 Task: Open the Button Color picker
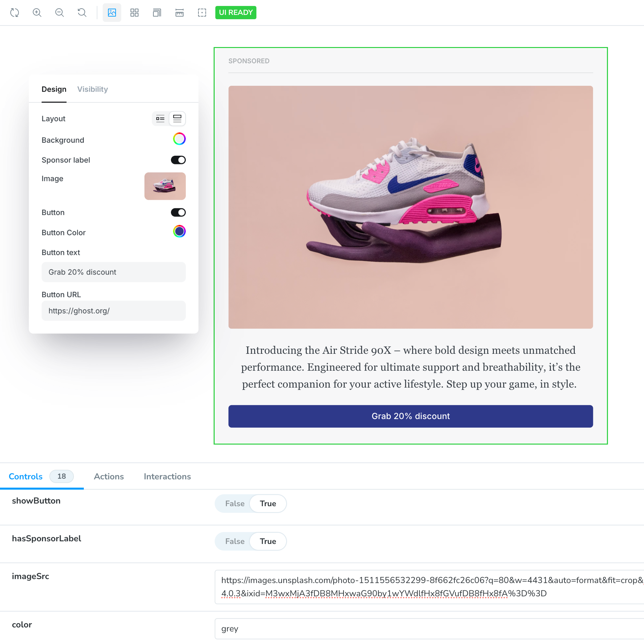179,232
